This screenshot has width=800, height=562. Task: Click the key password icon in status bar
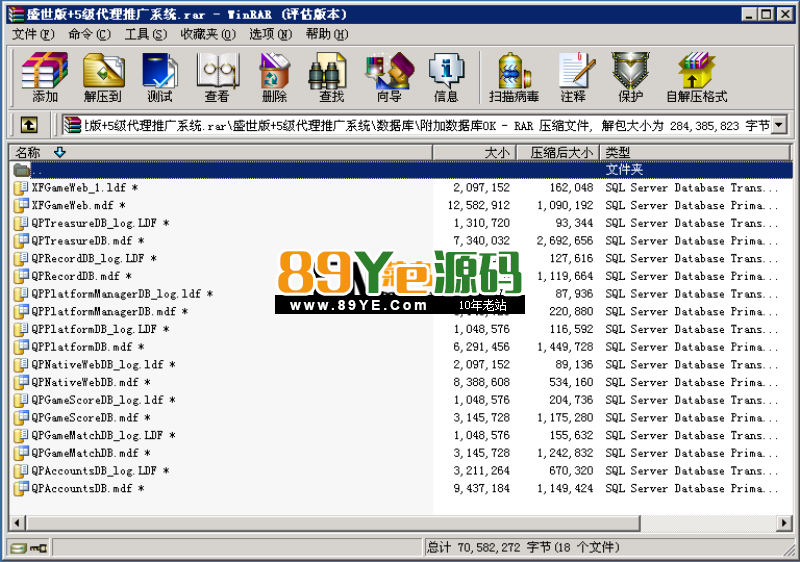39,548
